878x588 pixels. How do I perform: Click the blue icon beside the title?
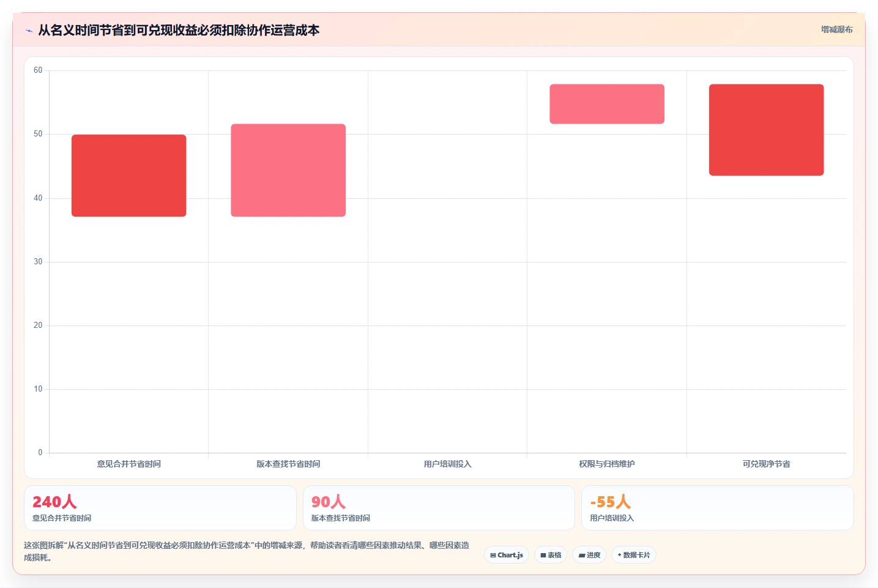point(29,31)
